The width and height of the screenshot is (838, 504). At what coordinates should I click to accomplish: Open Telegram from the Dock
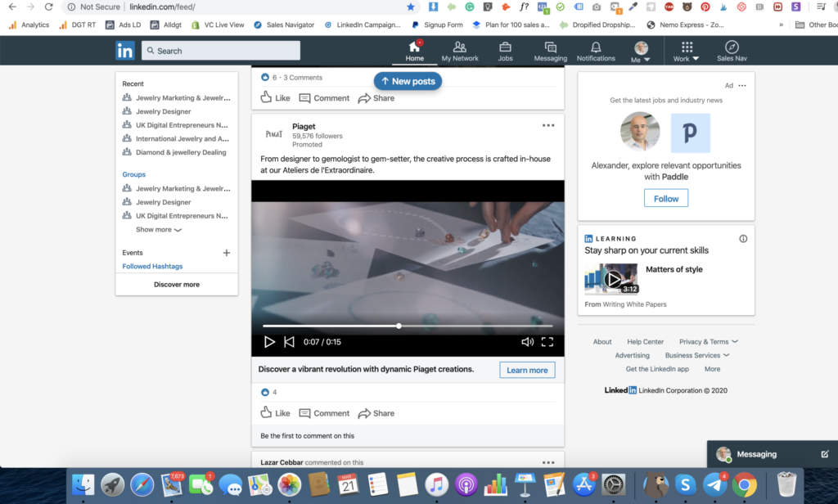pos(714,484)
